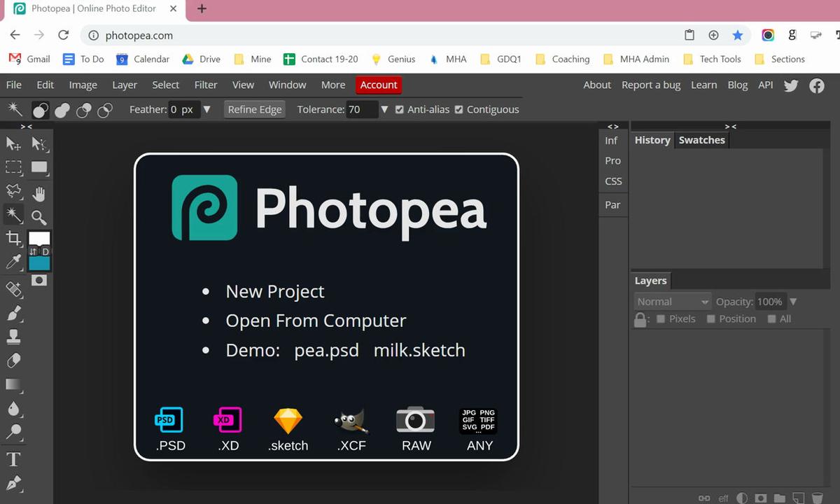This screenshot has height=504, width=840.
Task: Delete layer trash icon
Action: (x=817, y=498)
